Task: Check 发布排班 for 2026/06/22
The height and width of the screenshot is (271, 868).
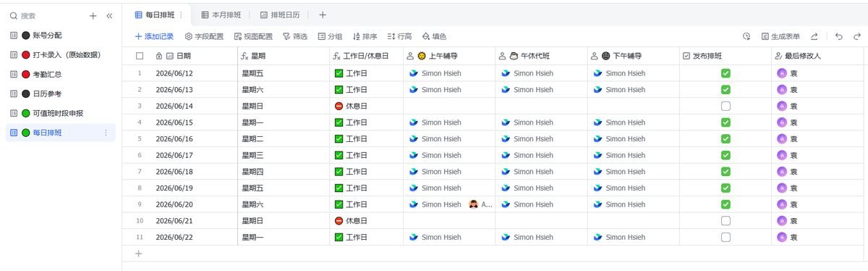Action: click(726, 237)
